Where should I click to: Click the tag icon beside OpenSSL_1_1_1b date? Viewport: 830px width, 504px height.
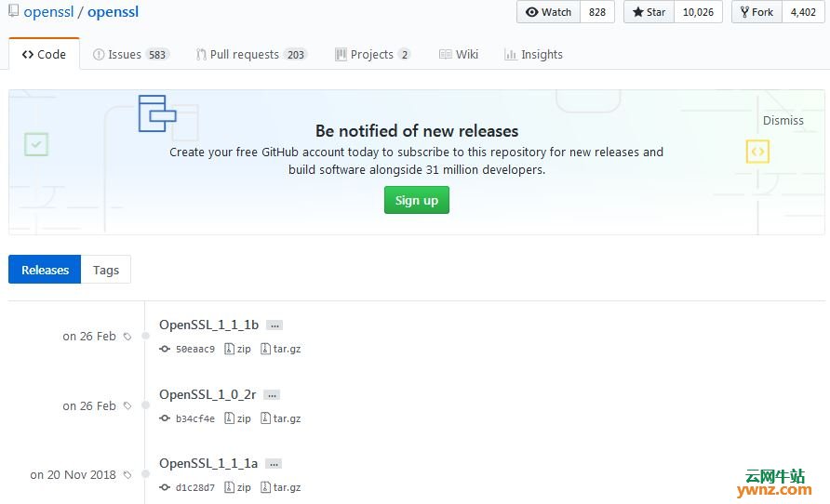pyautogui.click(x=127, y=337)
